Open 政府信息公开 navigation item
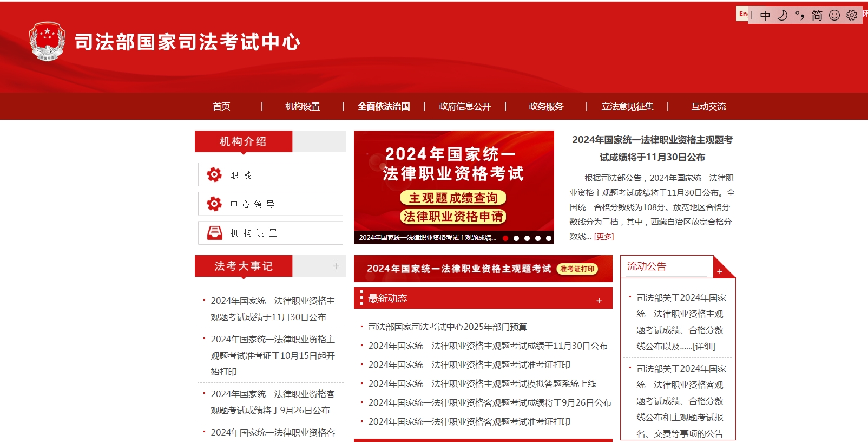Viewport: 868px width, 442px height. [x=465, y=106]
